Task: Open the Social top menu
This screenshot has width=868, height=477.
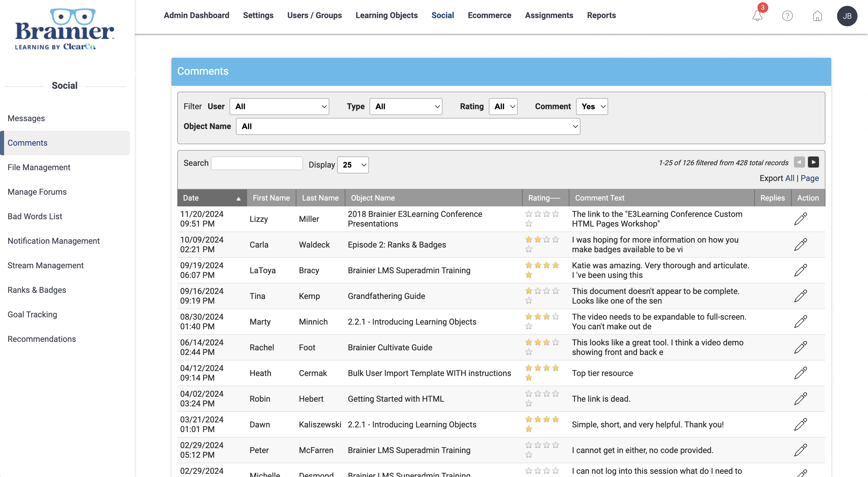Action: (442, 15)
